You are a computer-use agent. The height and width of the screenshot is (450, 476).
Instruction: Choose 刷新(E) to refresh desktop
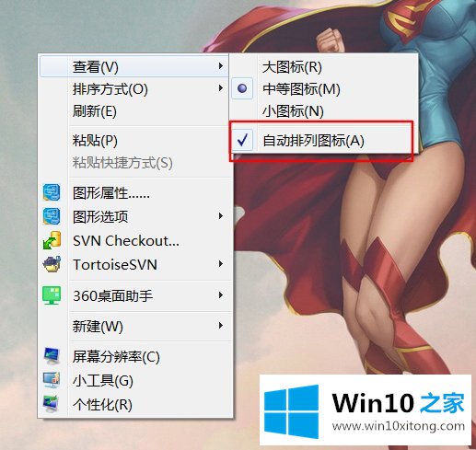[134, 111]
